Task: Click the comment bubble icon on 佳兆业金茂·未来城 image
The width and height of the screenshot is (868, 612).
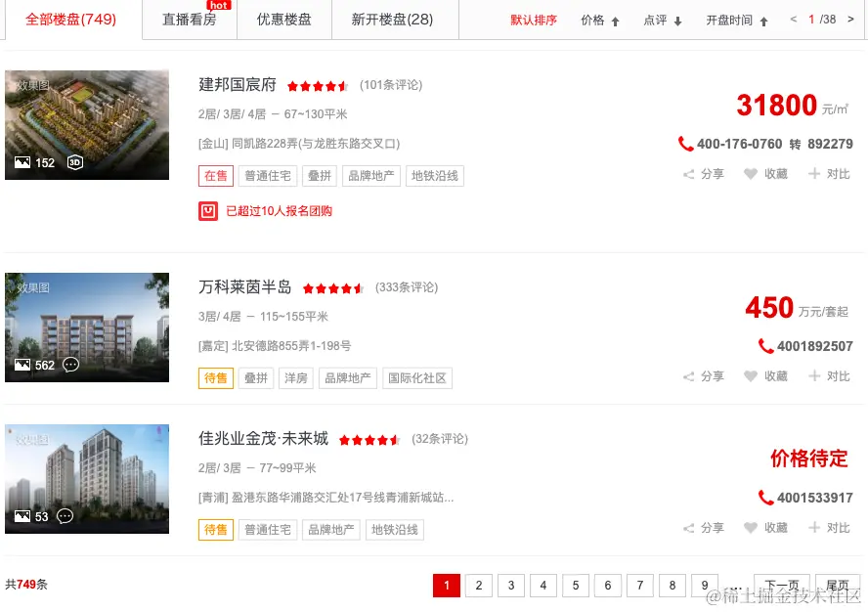Action: click(x=65, y=516)
